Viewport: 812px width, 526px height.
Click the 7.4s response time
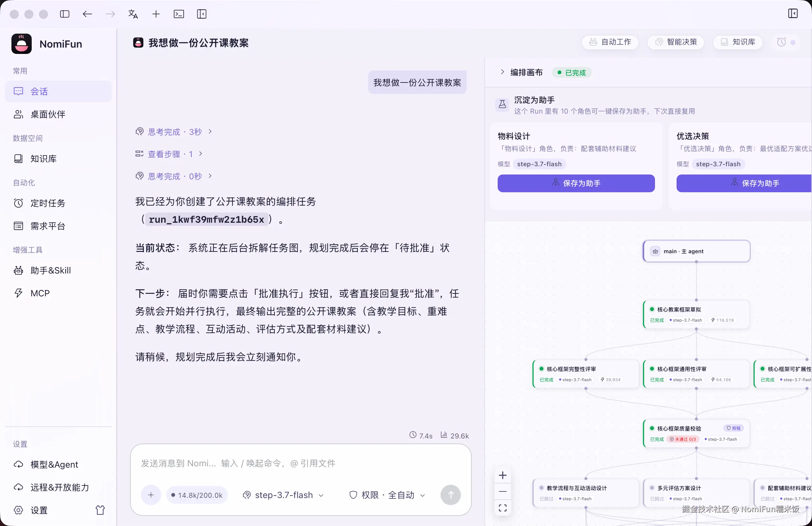point(421,436)
